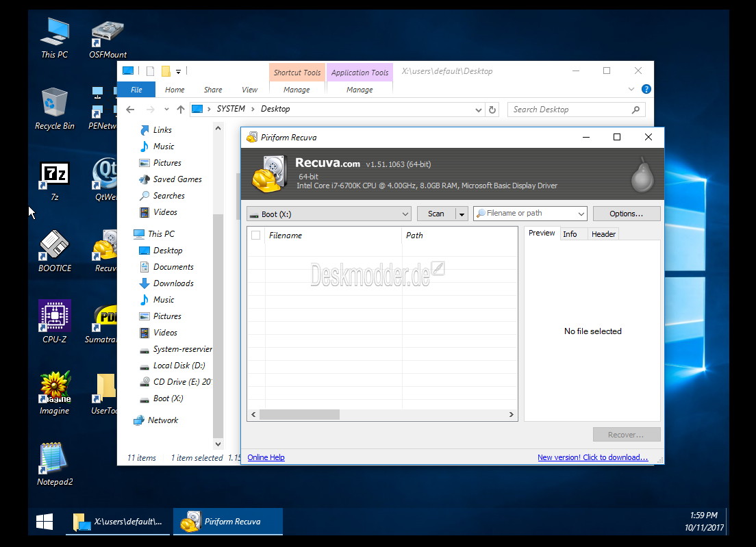Refresh the Explorer Desktop folder
The image size is (756, 547).
pyautogui.click(x=492, y=110)
